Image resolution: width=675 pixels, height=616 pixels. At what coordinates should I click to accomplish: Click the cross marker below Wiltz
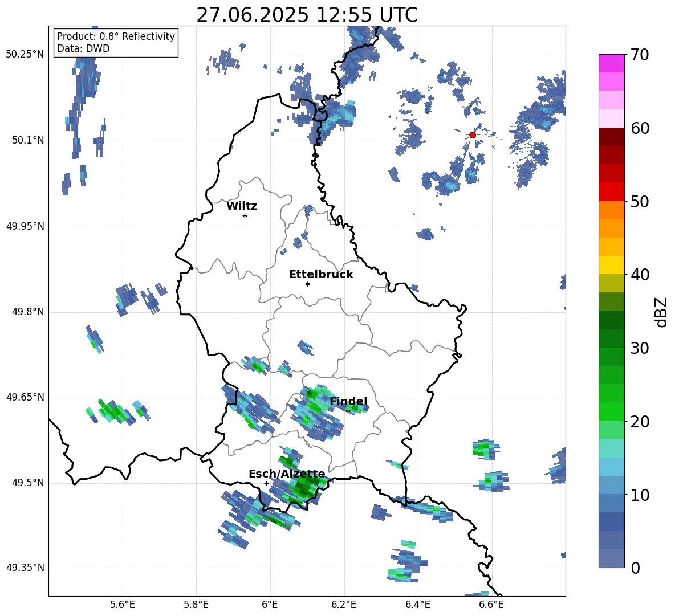245,215
